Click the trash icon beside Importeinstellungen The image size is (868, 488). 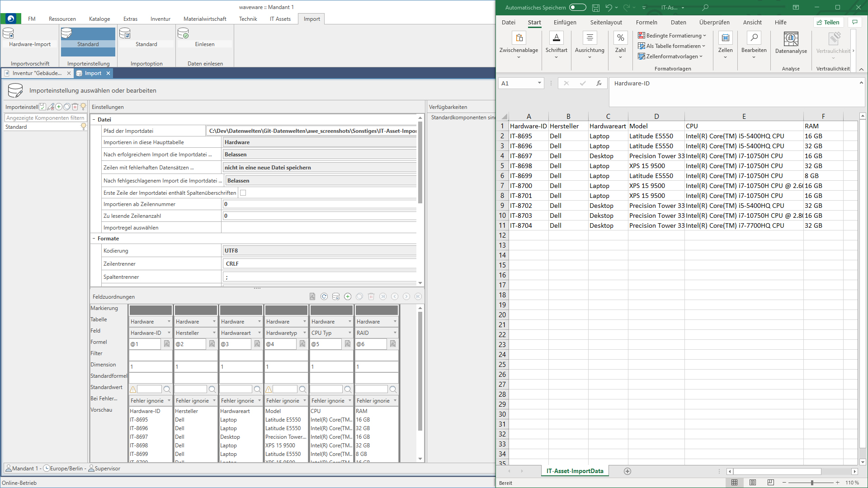click(x=75, y=107)
